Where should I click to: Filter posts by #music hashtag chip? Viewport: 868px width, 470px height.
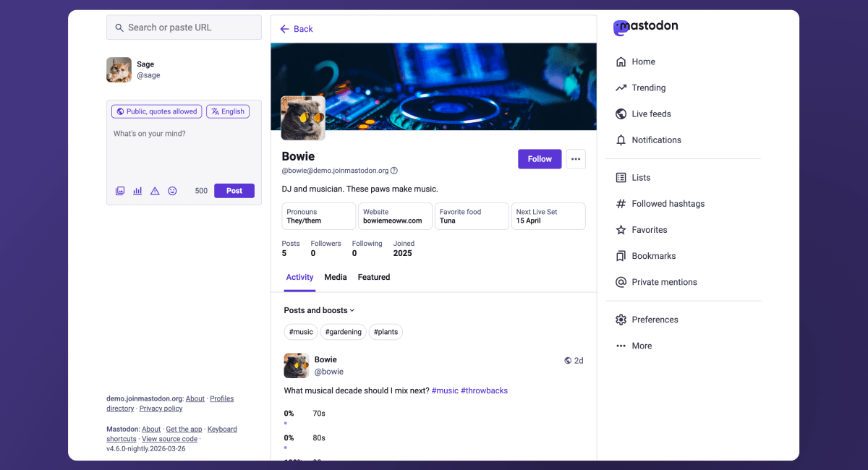pos(301,332)
